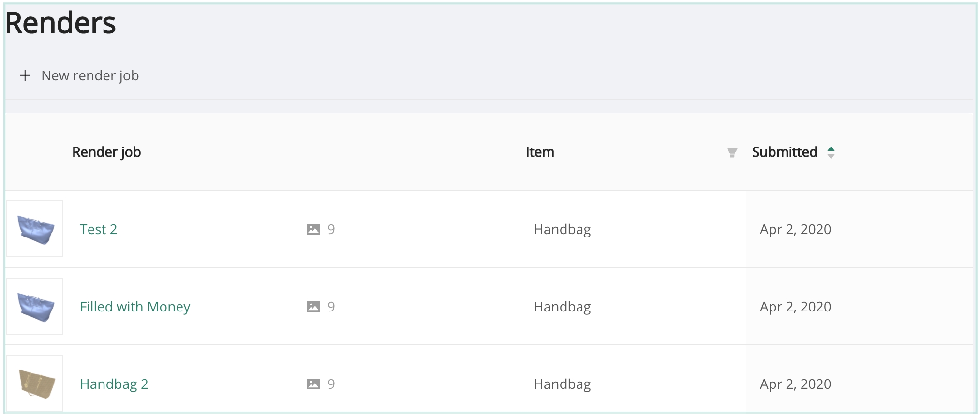Open the Handbag 2 render job
Image resolution: width=980 pixels, height=414 pixels.
pyautogui.click(x=114, y=384)
